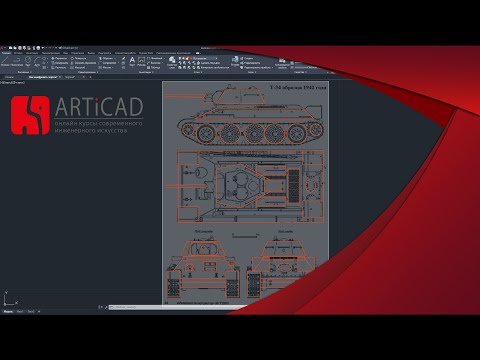480x360 pixels.
Task: Select the Text (Текст) annotation tool
Action: [x=132, y=61]
